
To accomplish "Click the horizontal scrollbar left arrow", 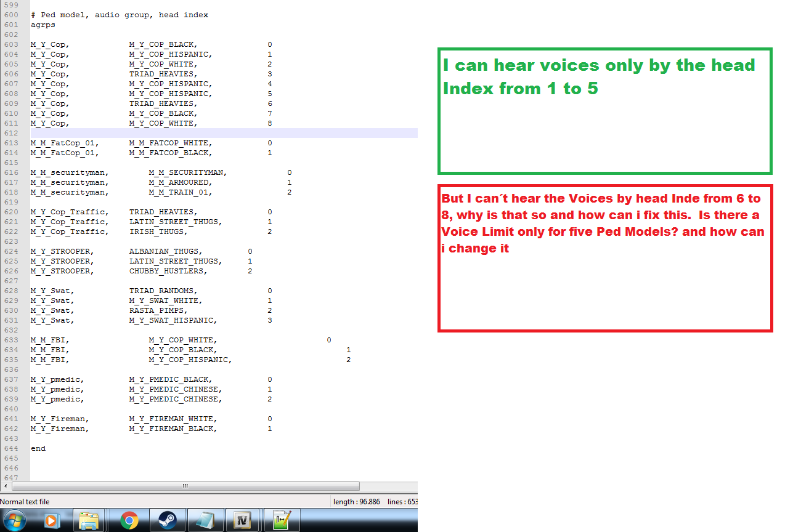I will tap(6, 486).
